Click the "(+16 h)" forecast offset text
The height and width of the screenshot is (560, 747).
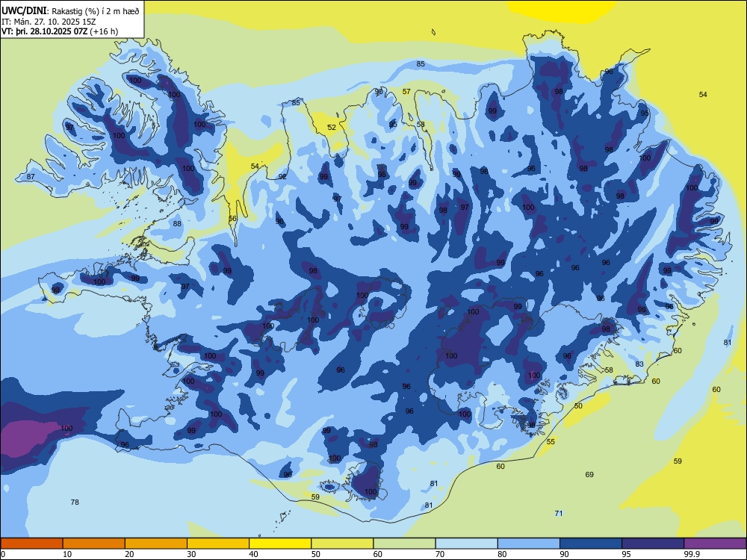105,32
